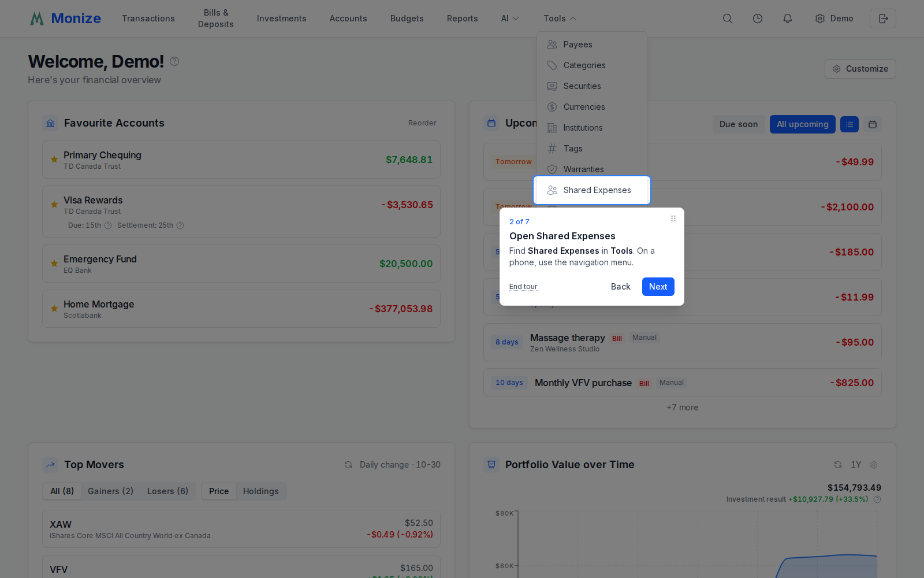This screenshot has width=924, height=578.
Task: Click the Due 15th info icon
Action: 108,225
